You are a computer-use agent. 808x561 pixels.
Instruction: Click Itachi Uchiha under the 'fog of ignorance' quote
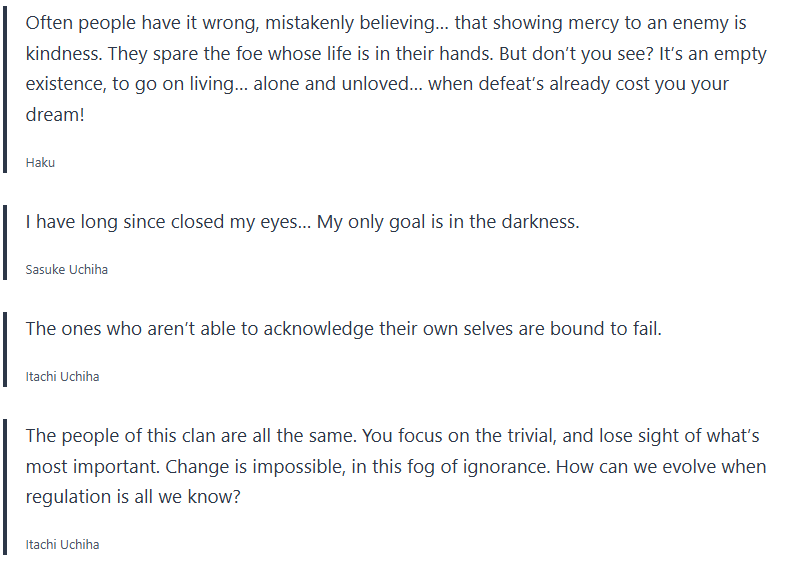(62, 544)
